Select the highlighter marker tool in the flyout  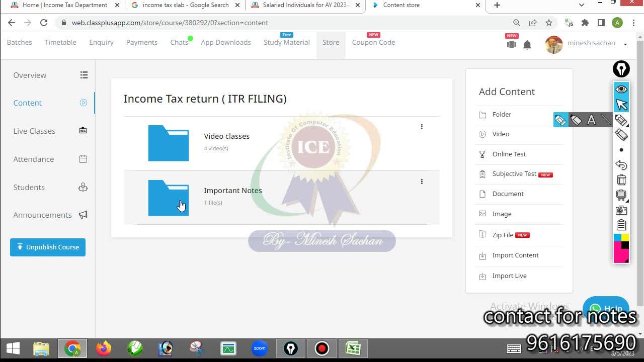pos(576,120)
